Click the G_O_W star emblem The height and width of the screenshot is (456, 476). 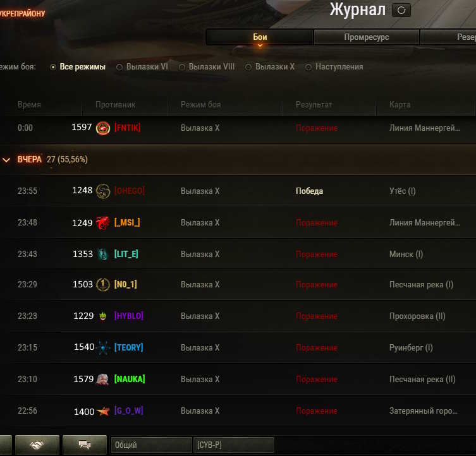(x=103, y=411)
